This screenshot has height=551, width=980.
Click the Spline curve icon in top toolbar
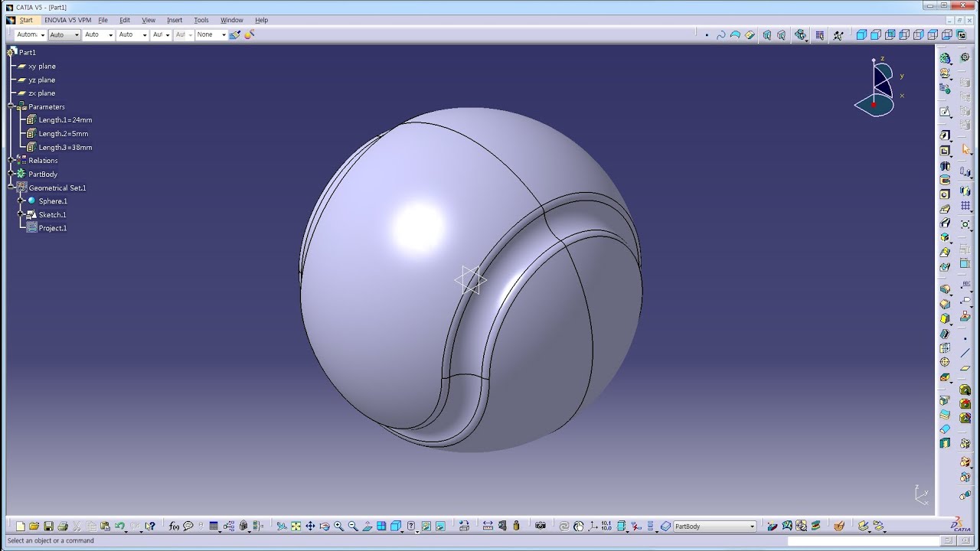[x=720, y=35]
